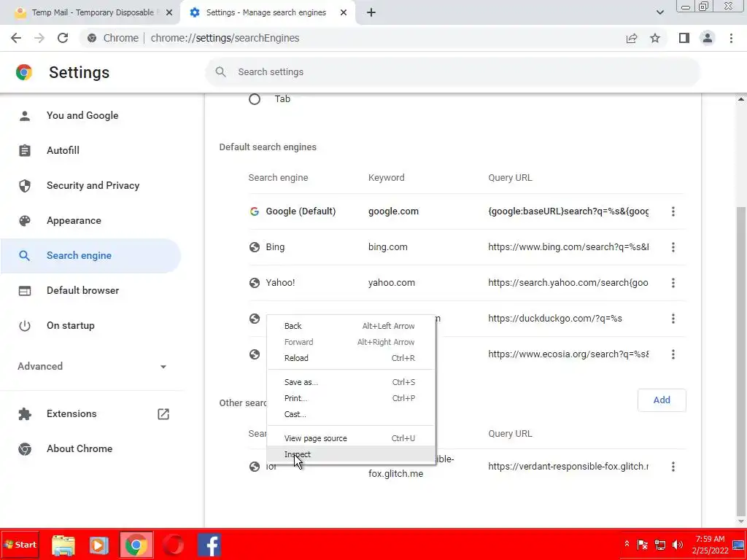The image size is (747, 560).
Task: Click the action center flag tray icon
Action: pyautogui.click(x=642, y=544)
